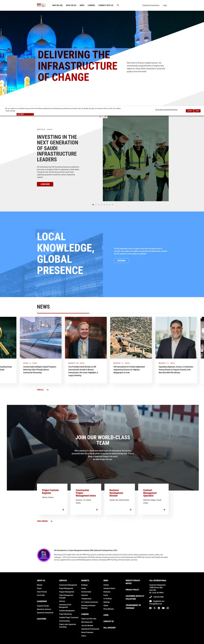Image resolution: width=204 pixels, height=644 pixels.
Task: Open Troubled Project Turnaround footer link
Action: pos(69,617)
